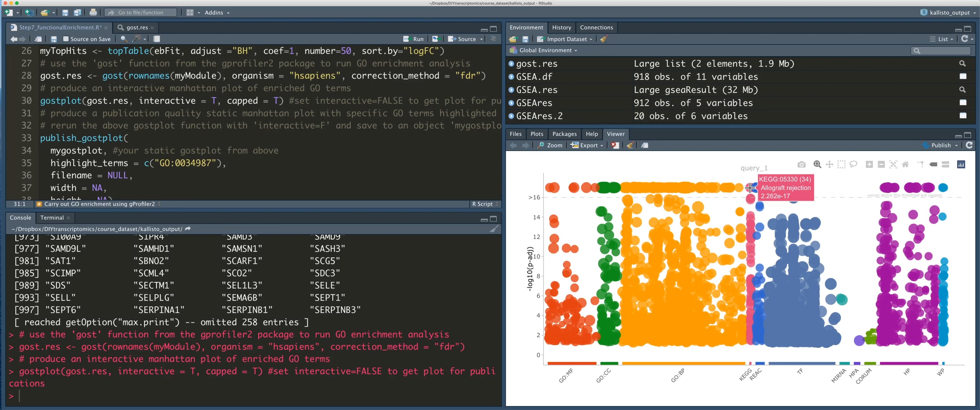Expand the gost.res object in Environment
This screenshot has width=980, height=410.
(x=511, y=64)
